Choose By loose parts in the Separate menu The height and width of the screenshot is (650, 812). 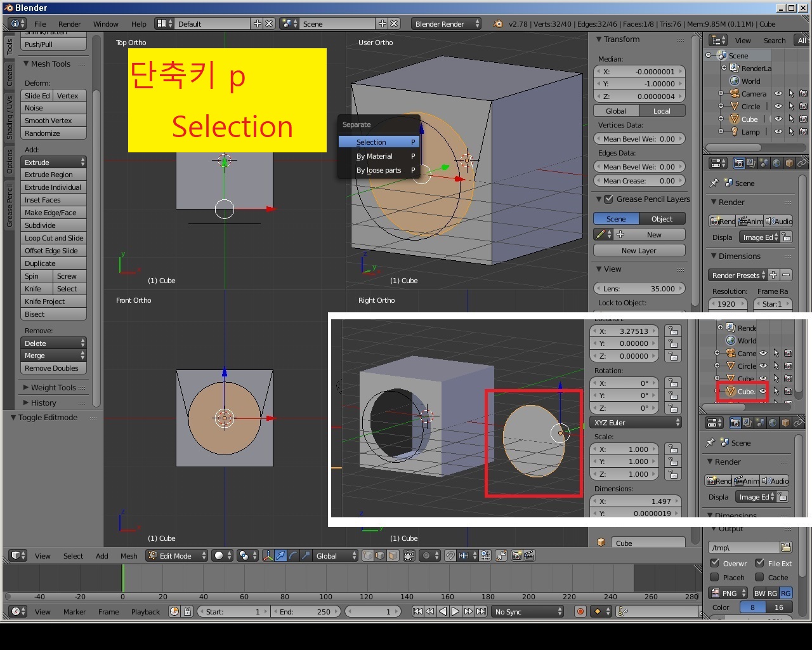[379, 170]
